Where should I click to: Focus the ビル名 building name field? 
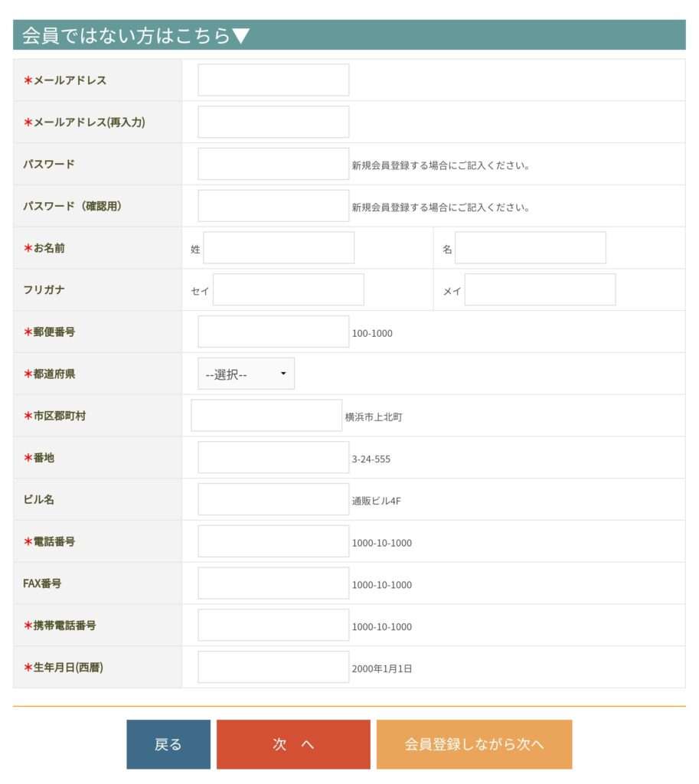coord(273,499)
